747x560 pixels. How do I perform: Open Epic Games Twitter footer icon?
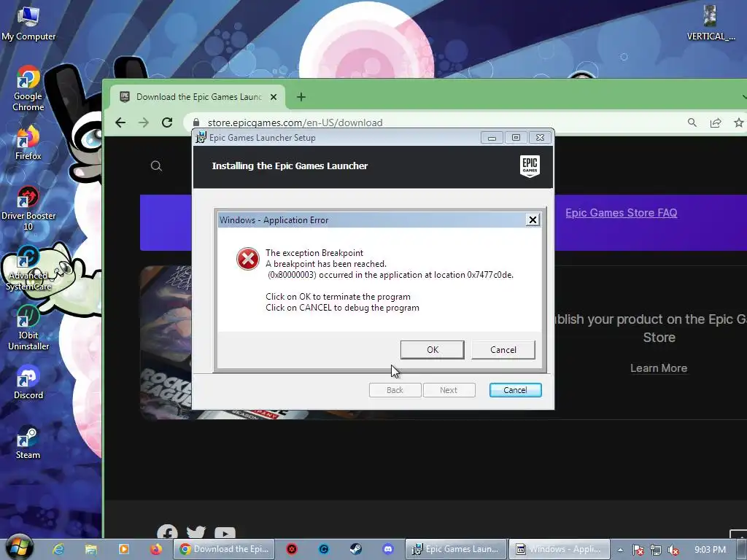(196, 532)
